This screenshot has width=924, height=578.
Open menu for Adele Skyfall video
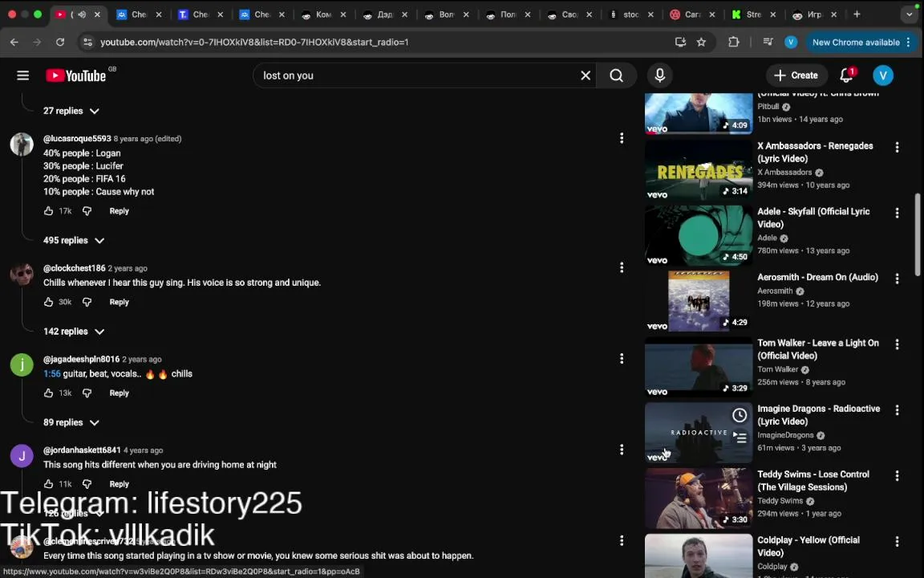[897, 213]
